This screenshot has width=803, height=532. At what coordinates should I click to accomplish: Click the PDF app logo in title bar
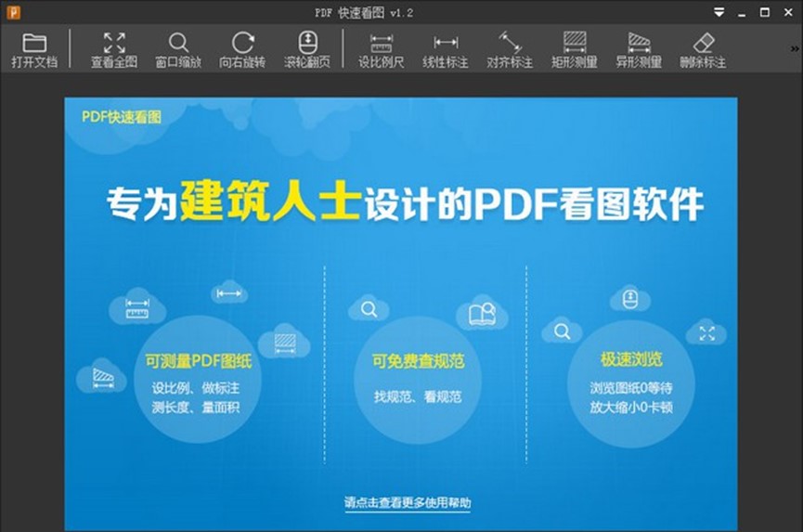13,12
